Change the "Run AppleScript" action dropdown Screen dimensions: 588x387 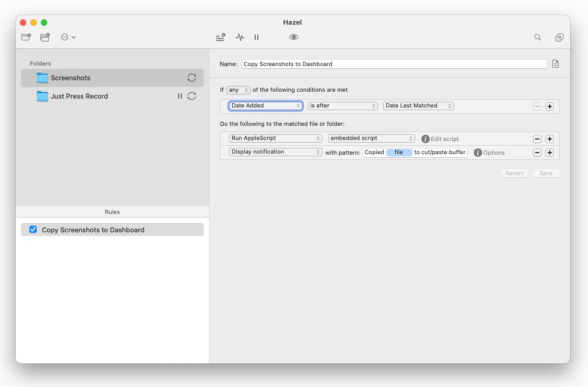(x=275, y=138)
